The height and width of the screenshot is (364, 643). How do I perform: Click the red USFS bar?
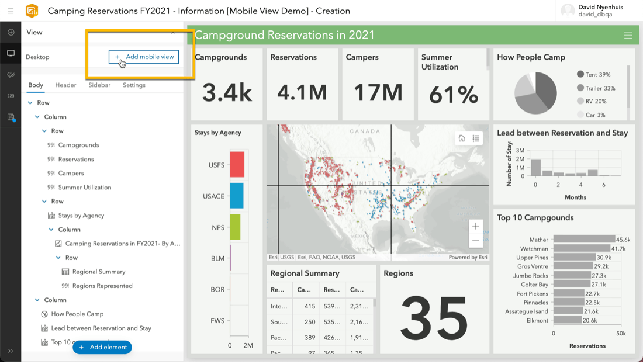237,165
